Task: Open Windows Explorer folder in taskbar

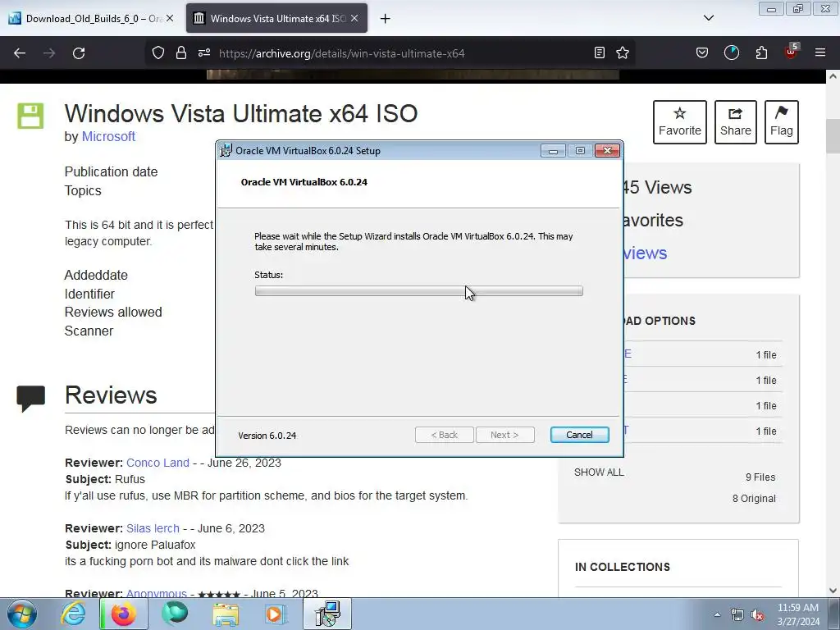Action: 226,614
